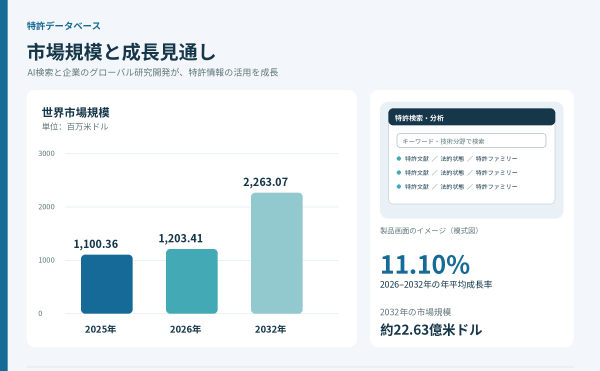Viewport: 600px width, 371px height.
Task: Select the 市場規模と成長見通し title
Action: (x=121, y=52)
